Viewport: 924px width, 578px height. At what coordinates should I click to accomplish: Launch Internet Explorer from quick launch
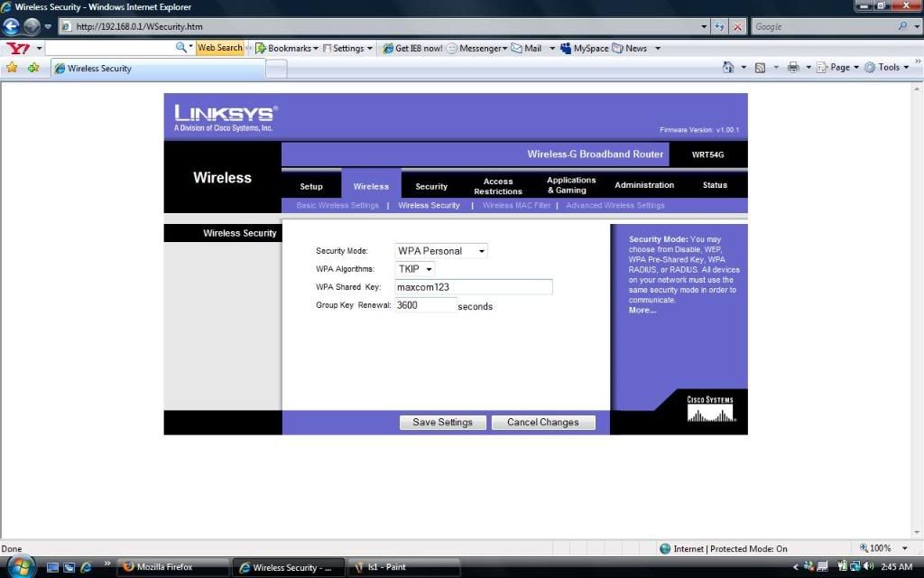[86, 567]
